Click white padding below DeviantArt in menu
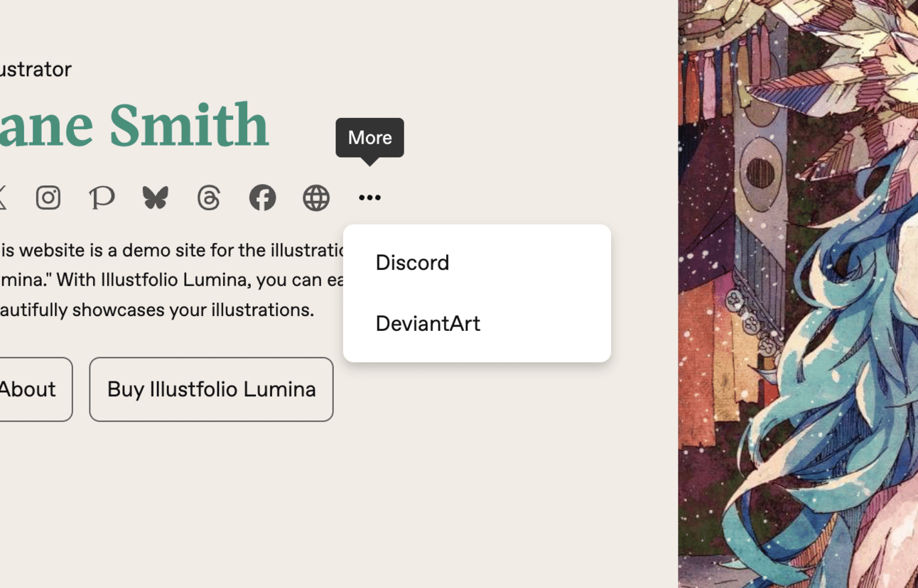 coord(477,356)
